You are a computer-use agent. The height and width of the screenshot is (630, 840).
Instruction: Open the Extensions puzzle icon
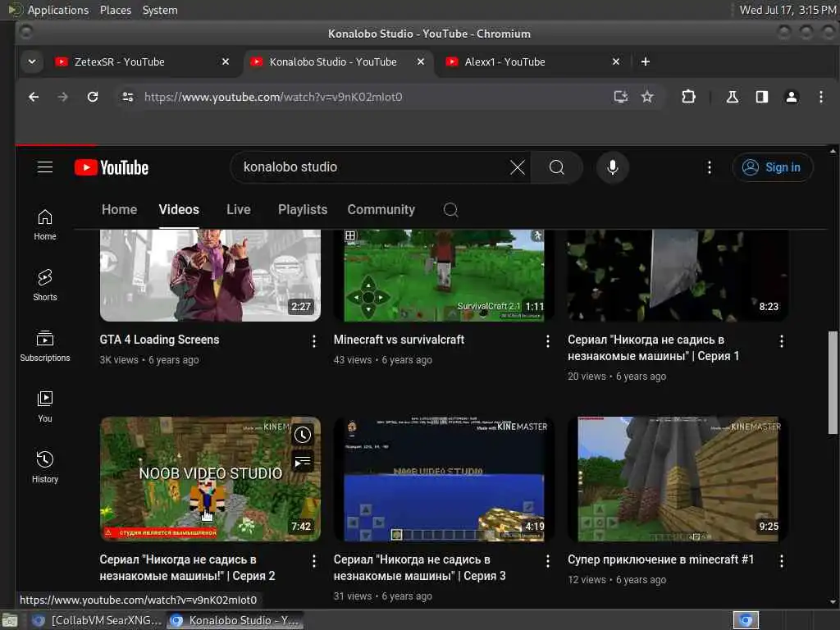pyautogui.click(x=688, y=97)
